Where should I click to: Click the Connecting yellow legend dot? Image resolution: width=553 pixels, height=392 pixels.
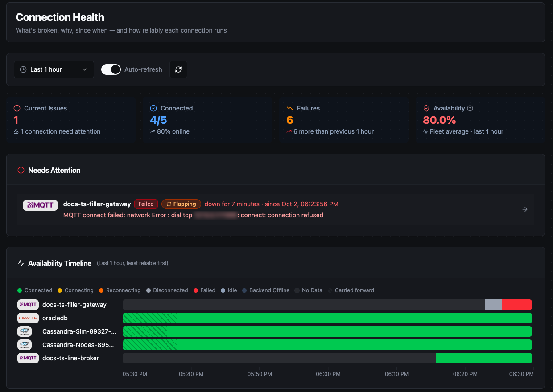point(60,290)
